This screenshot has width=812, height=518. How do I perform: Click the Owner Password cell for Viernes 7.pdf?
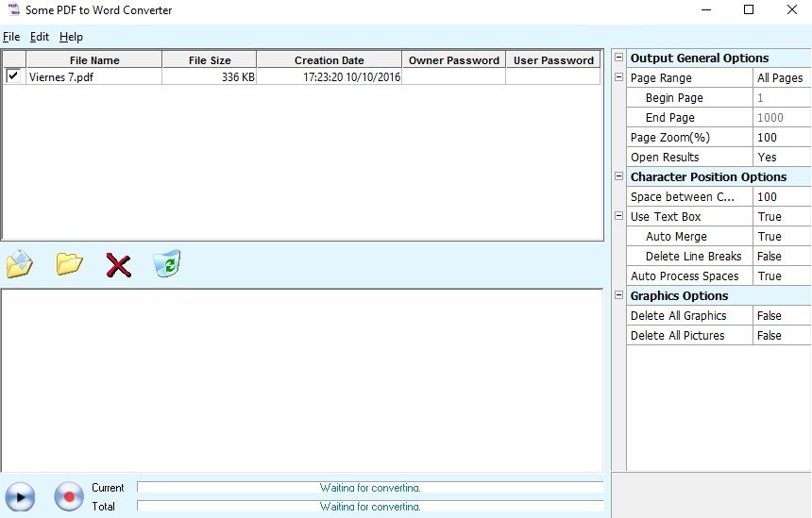[453, 76]
